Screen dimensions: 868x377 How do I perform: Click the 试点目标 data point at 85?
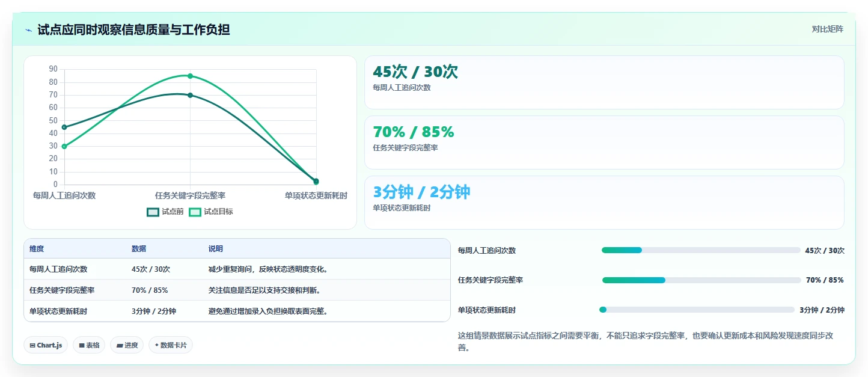click(x=190, y=76)
